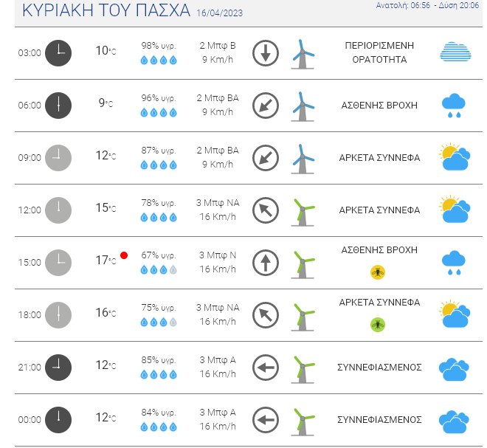Click the rain cloud icon at 15:00
Screen dimensions: 487x448
[454, 263]
